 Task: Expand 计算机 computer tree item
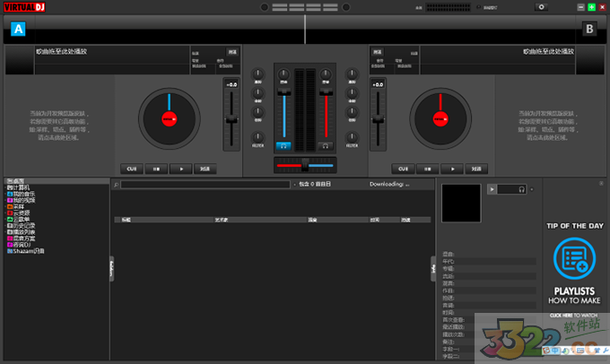point(18,188)
